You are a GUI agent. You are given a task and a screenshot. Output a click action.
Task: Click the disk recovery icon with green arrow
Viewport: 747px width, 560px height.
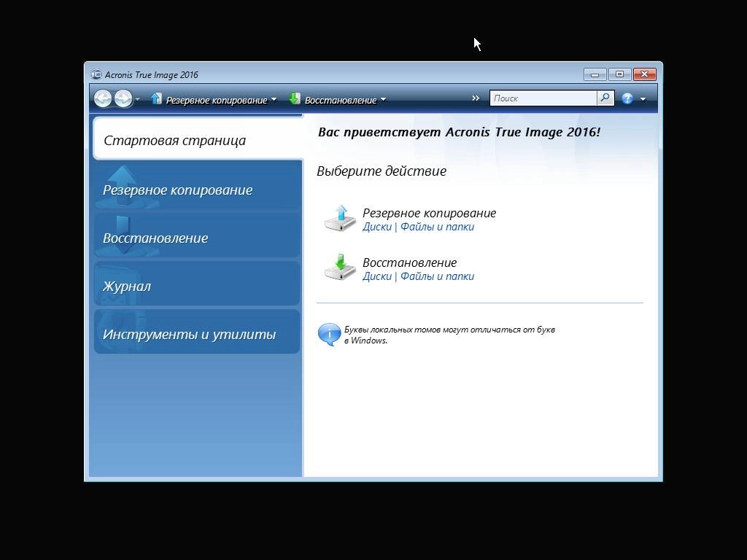(340, 268)
